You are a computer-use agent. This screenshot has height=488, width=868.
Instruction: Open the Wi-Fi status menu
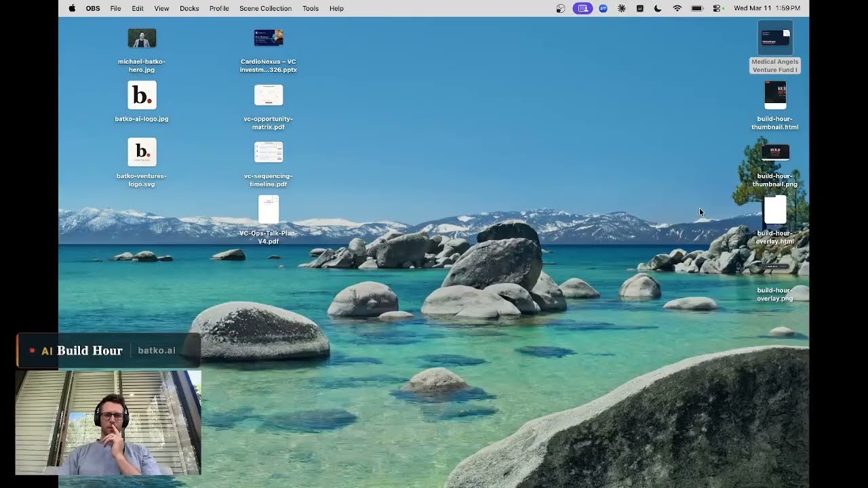[x=677, y=8]
